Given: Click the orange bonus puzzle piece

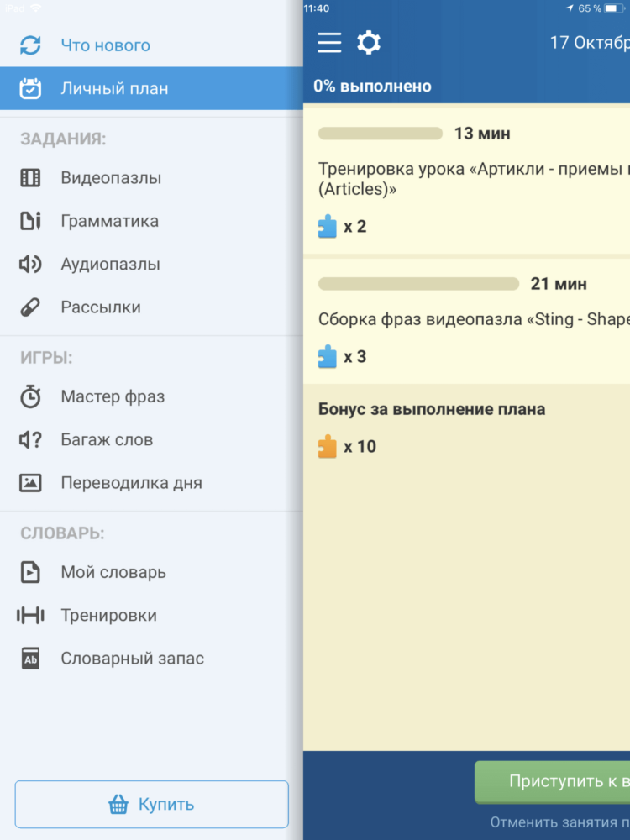Looking at the screenshot, I should (x=328, y=446).
